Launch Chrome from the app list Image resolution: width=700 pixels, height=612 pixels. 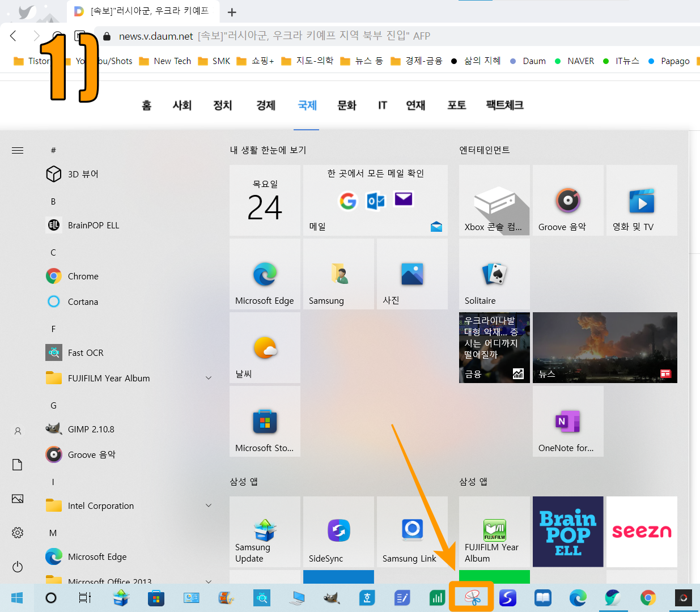[72, 276]
